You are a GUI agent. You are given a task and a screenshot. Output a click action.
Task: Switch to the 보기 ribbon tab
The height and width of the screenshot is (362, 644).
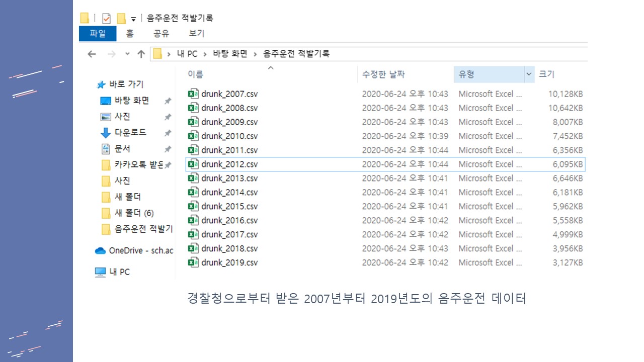[197, 34]
